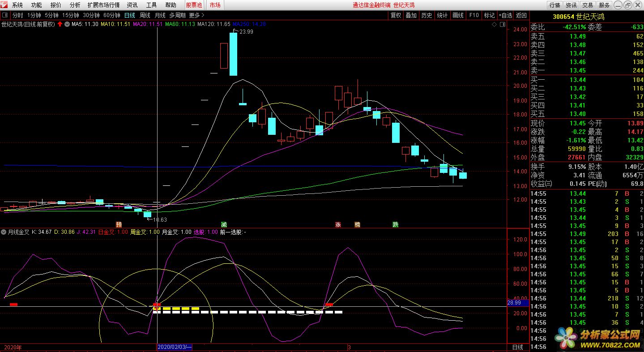Click the red up-arrow next to 世纪天鸿
This screenshot has width=644, height=352.
60,24
